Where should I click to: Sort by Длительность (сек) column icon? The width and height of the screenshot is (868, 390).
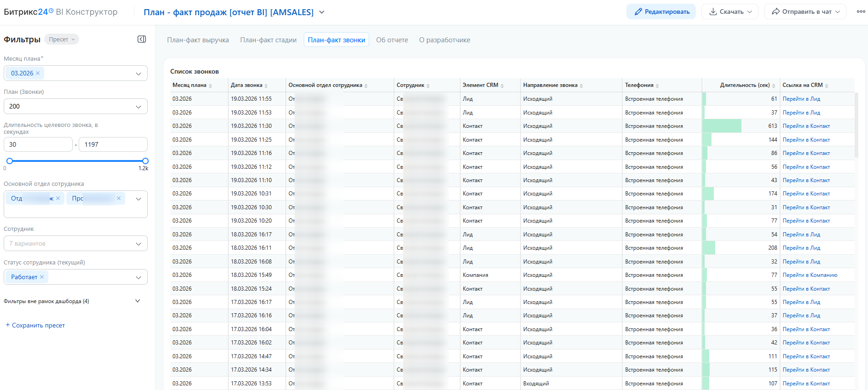(x=774, y=86)
